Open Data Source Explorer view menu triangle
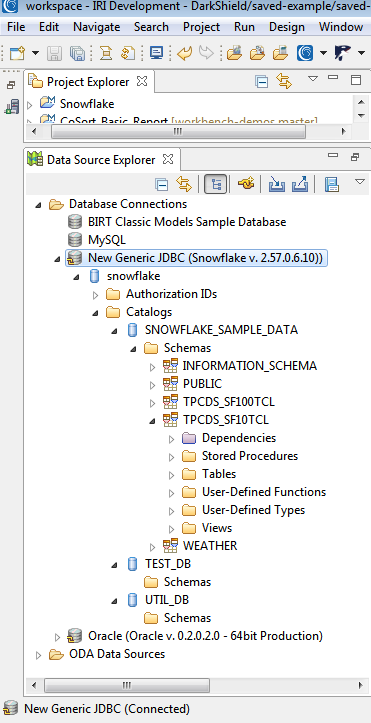371x723 pixels. (x=360, y=182)
